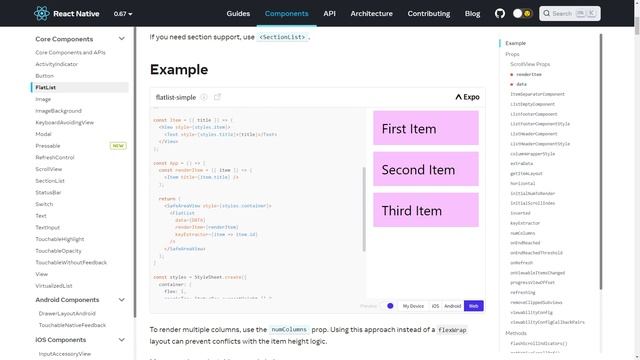Screen dimensions: 640x360
Task: Open the Guides nav tab
Action: (x=238, y=13)
